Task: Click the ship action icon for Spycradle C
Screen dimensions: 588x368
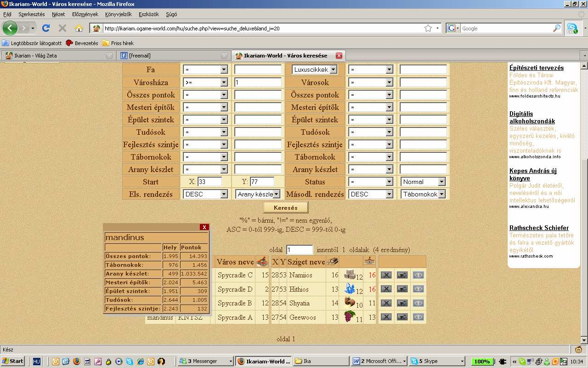Action: (402, 275)
